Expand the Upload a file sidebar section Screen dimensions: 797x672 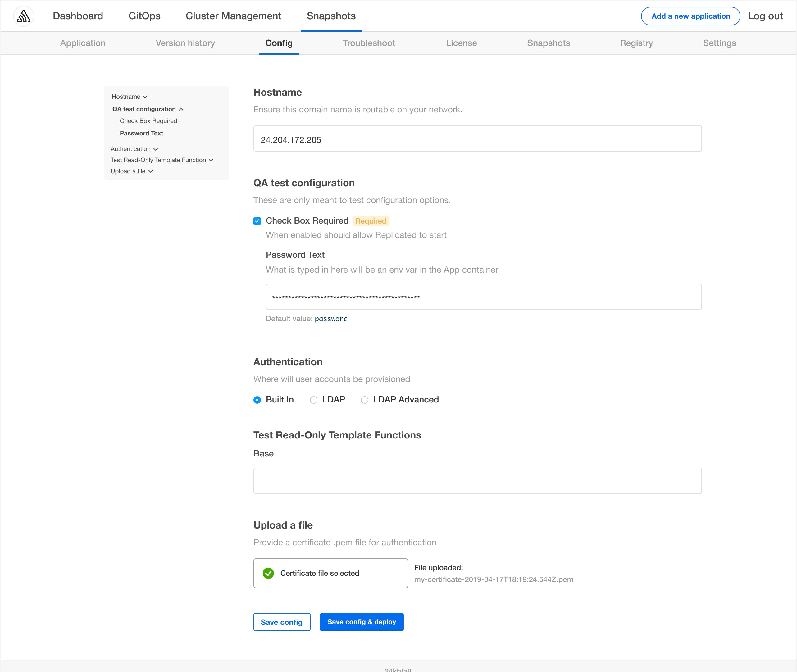tap(132, 171)
